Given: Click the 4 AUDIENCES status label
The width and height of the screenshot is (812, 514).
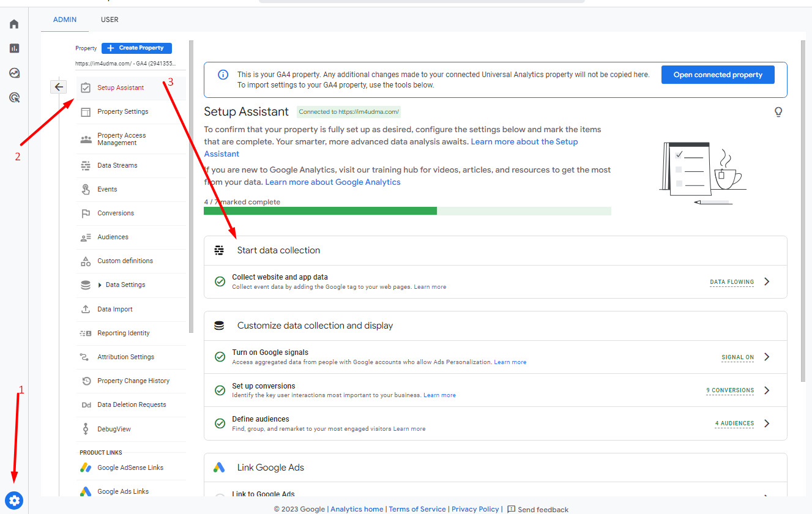Looking at the screenshot, I should [x=734, y=423].
